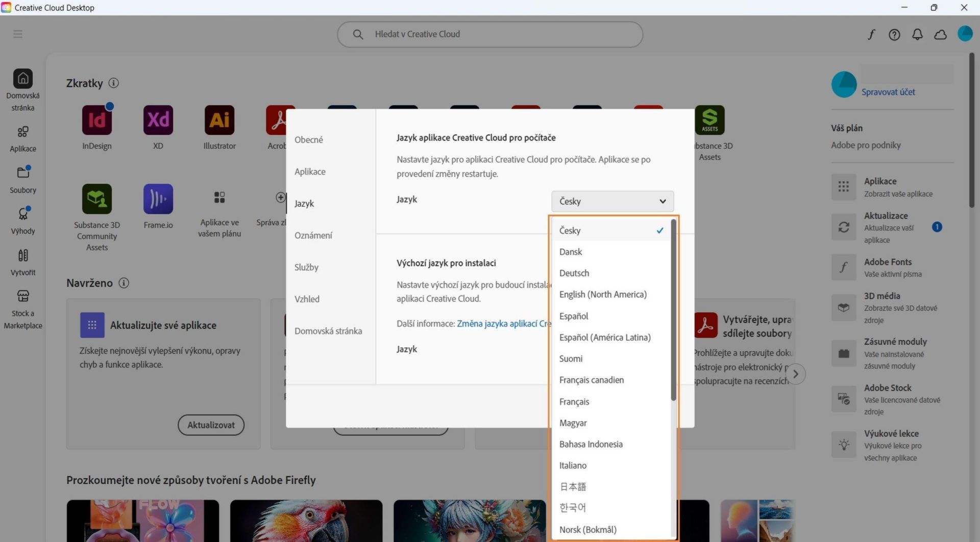Click the Aktualizovat button
980x542 pixels.
click(x=211, y=425)
